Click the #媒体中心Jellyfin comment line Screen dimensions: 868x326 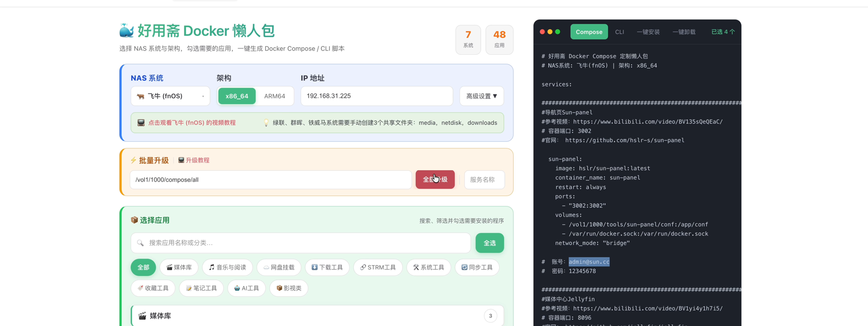[568, 299]
